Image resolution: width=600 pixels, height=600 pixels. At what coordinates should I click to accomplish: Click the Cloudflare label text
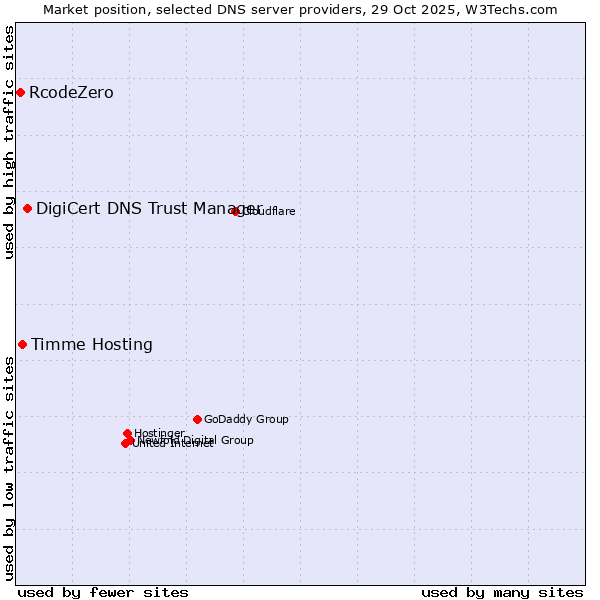pyautogui.click(x=270, y=211)
